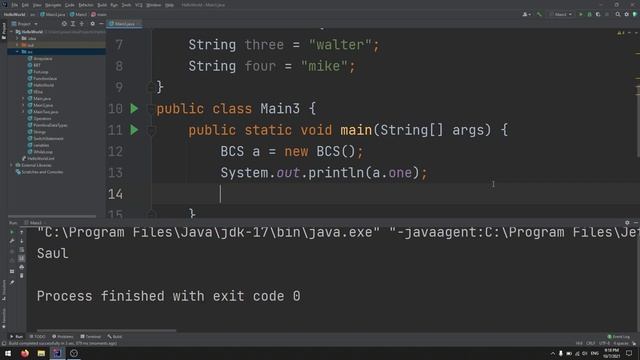Expand all nodes in the Project panel
The height and width of the screenshot is (360, 640).
(73, 24)
